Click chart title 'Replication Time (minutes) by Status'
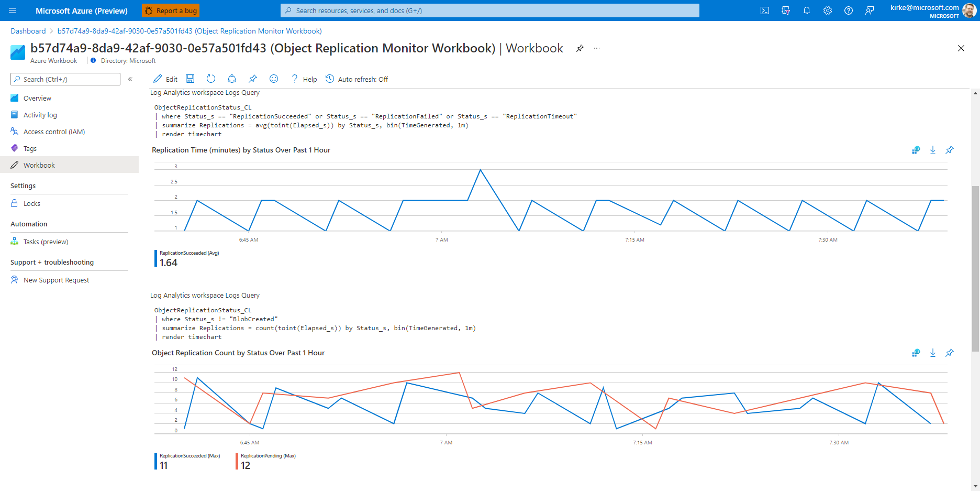980x491 pixels. coord(241,150)
